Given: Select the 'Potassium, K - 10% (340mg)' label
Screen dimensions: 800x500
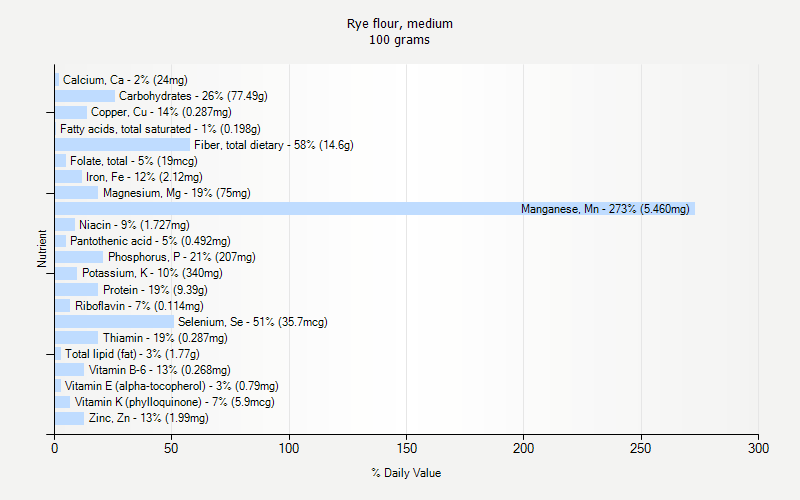Looking at the screenshot, I should click(x=152, y=273).
